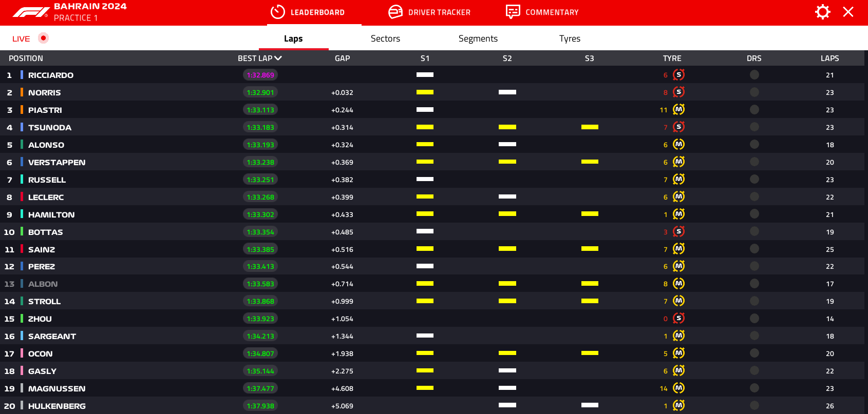Click Stroll's medium tyre icon
The image size is (868, 414).
click(678, 301)
